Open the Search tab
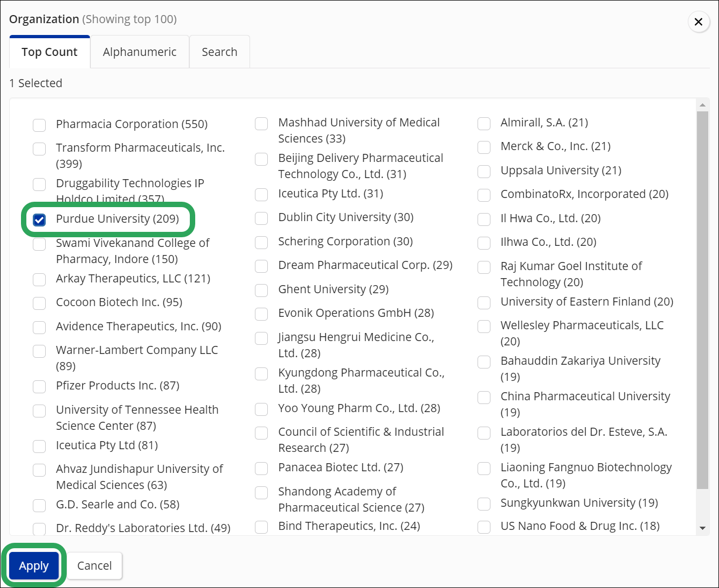 point(219,52)
